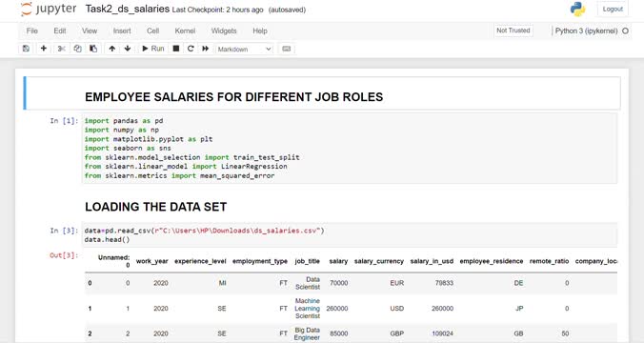Click the job_title column header
This screenshot has width=644, height=343.
click(x=307, y=261)
